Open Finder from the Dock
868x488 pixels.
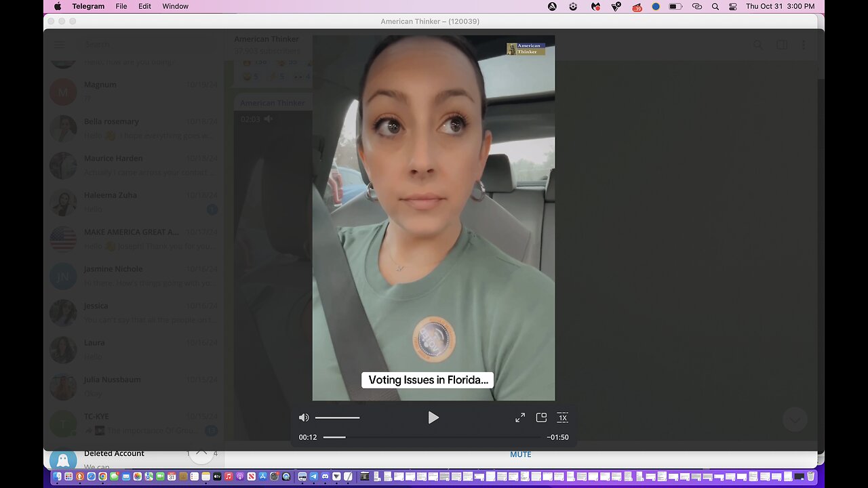pyautogui.click(x=57, y=476)
